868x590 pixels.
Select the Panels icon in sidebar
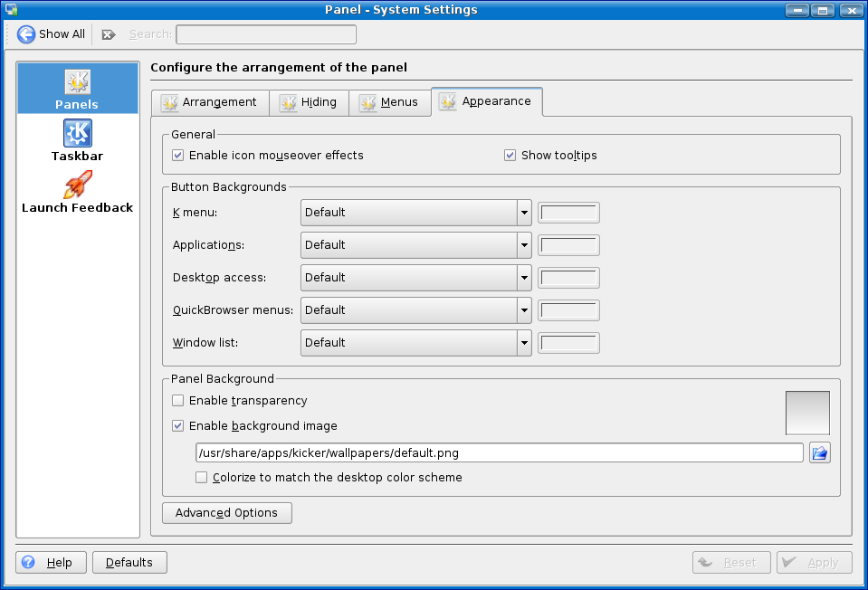(x=77, y=82)
